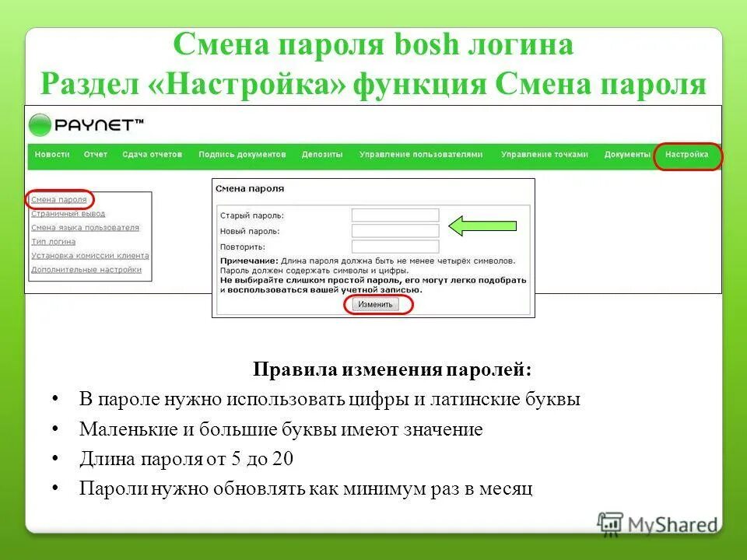The width and height of the screenshot is (747, 560).
Task: Click the PAYNET logo icon
Action: [39, 124]
